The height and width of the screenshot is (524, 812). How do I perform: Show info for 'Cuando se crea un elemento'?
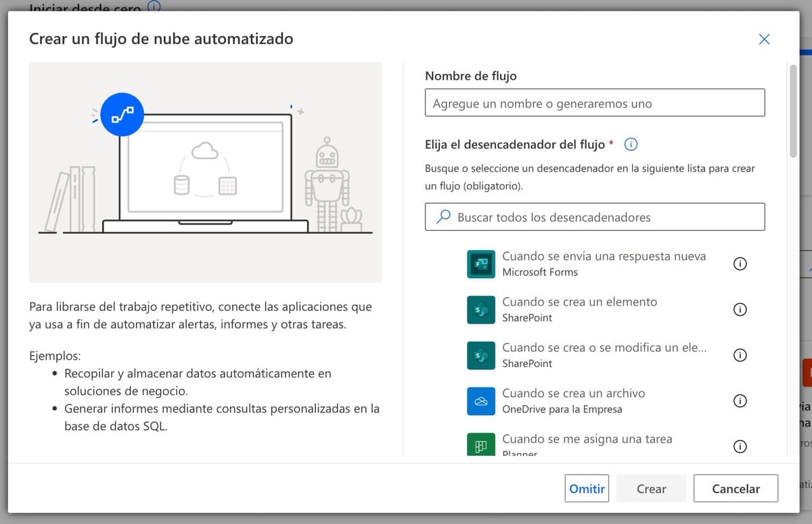tap(740, 310)
